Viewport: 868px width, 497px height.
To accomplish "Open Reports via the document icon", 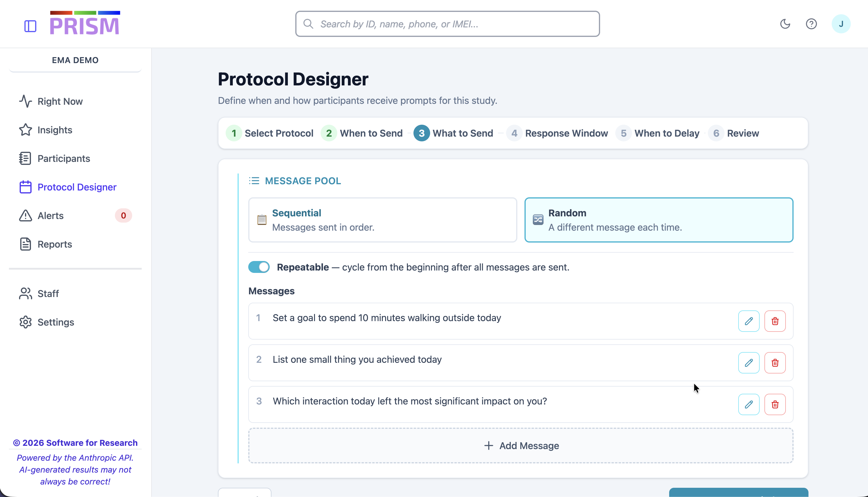I will pos(25,244).
